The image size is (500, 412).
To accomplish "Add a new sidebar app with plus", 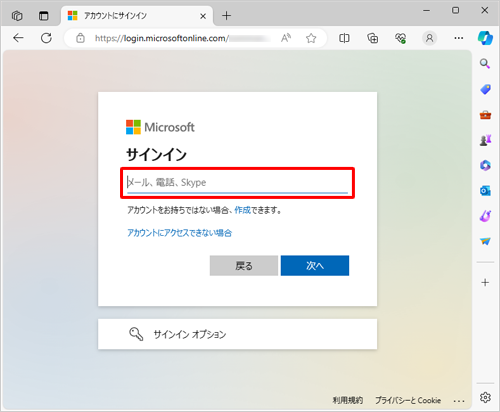I will [485, 283].
